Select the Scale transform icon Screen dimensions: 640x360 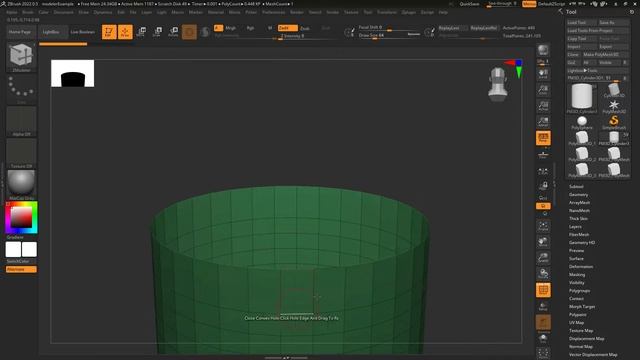click(157, 32)
